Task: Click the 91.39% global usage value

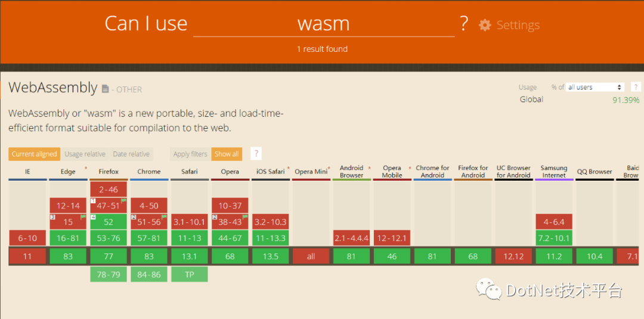Action: coord(626,100)
